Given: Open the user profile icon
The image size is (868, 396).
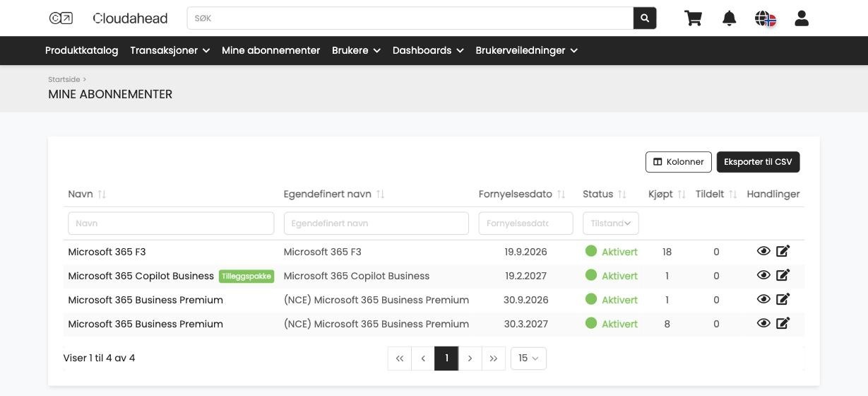Looking at the screenshot, I should coord(802,18).
